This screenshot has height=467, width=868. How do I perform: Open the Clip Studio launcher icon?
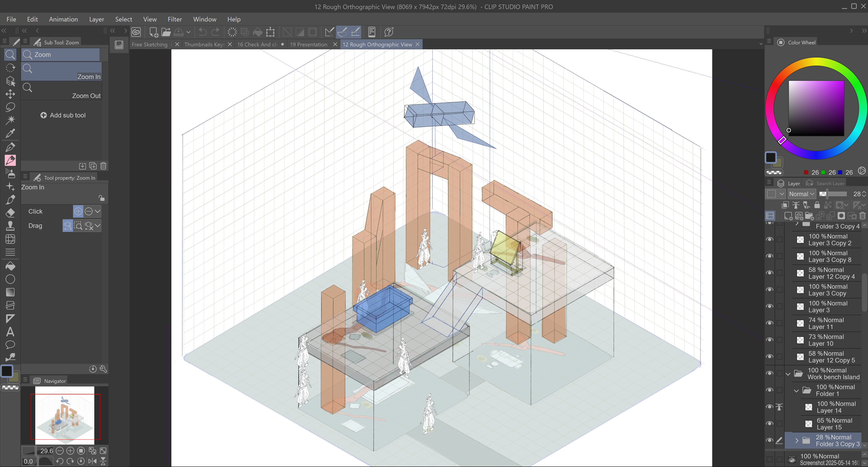(x=136, y=32)
